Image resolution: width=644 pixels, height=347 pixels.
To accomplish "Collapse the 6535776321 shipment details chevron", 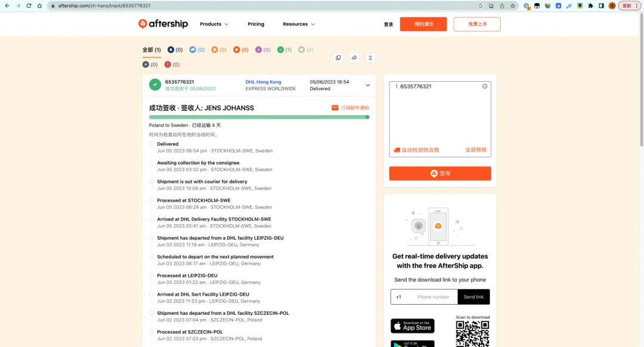I will coord(368,85).
